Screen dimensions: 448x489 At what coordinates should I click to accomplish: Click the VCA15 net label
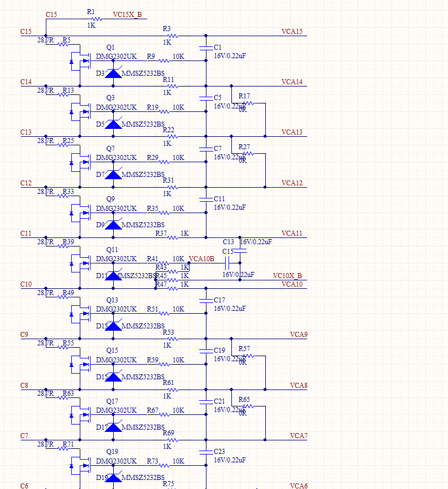coord(292,32)
